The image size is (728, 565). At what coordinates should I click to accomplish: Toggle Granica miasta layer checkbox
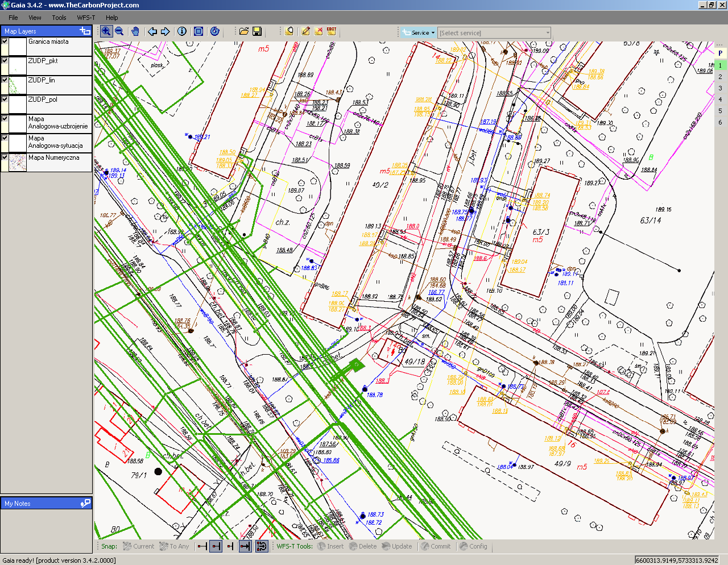tap(5, 41)
